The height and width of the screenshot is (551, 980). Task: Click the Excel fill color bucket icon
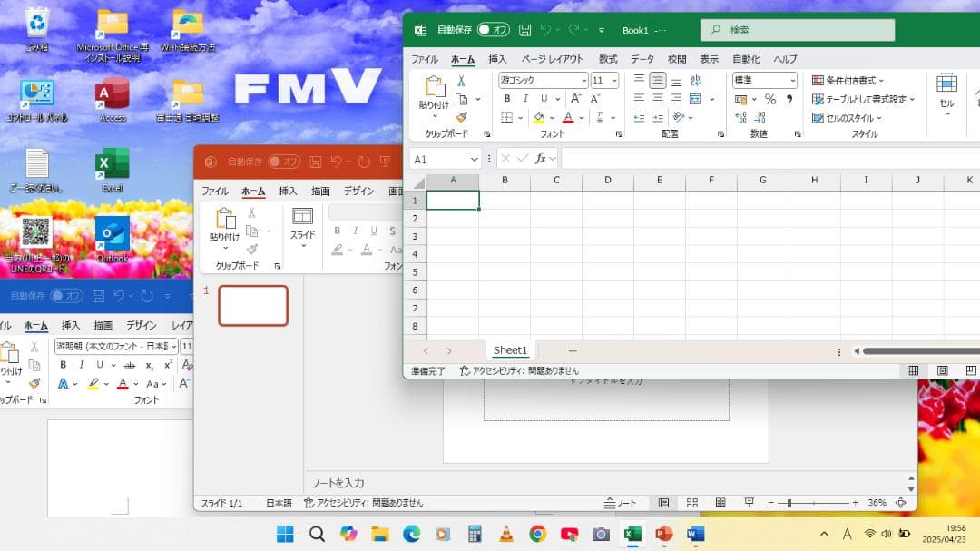pos(539,117)
